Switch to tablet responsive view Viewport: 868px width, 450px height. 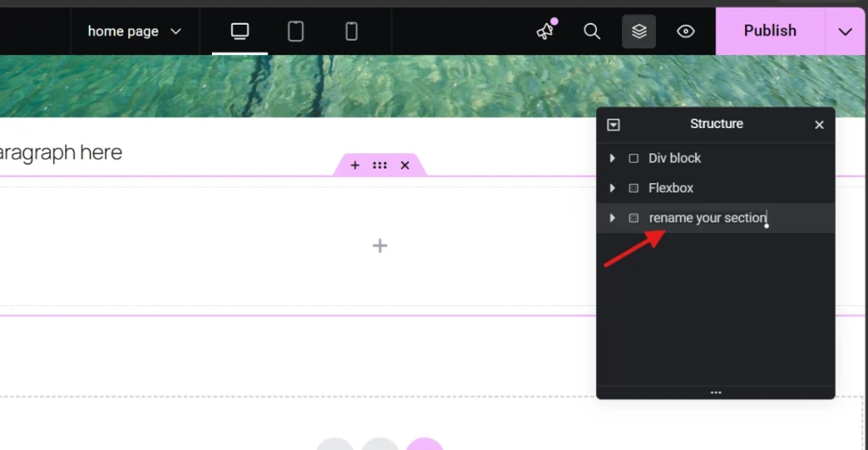pyautogui.click(x=296, y=31)
